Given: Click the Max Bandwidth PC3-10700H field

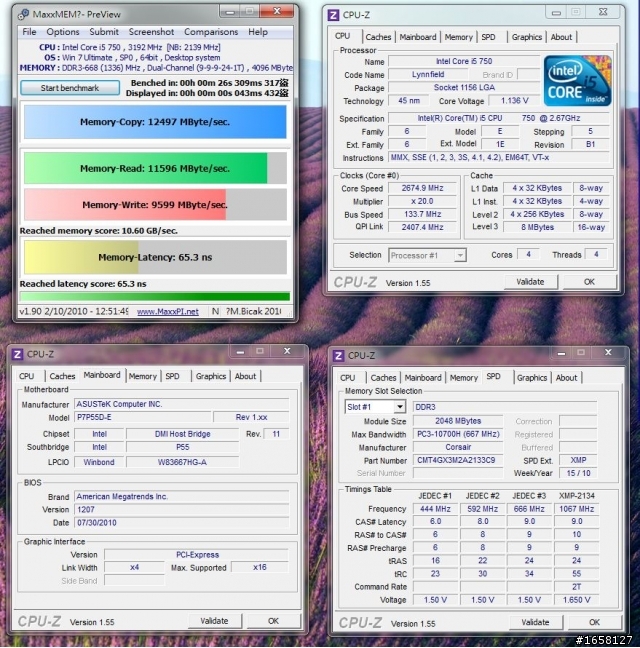Looking at the screenshot, I should coord(458,434).
